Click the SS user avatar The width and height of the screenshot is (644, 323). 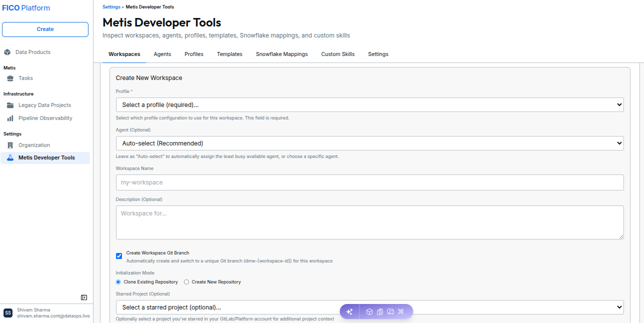8,312
